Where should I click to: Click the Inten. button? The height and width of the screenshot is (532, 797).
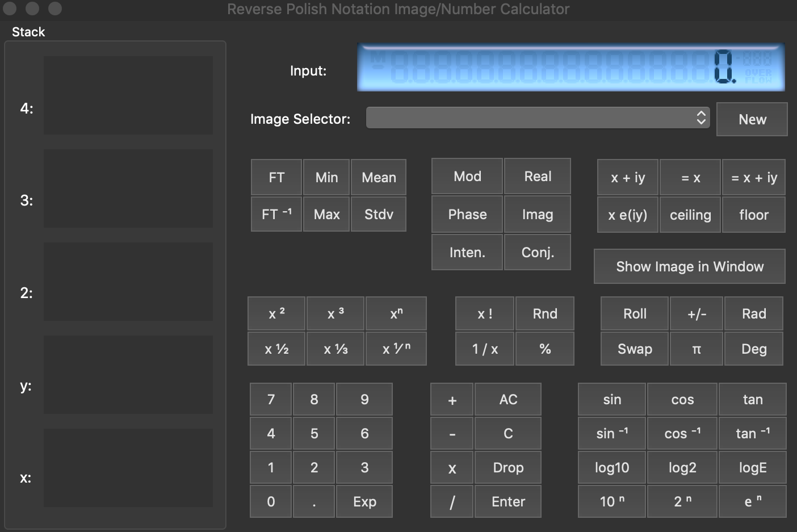467,252
